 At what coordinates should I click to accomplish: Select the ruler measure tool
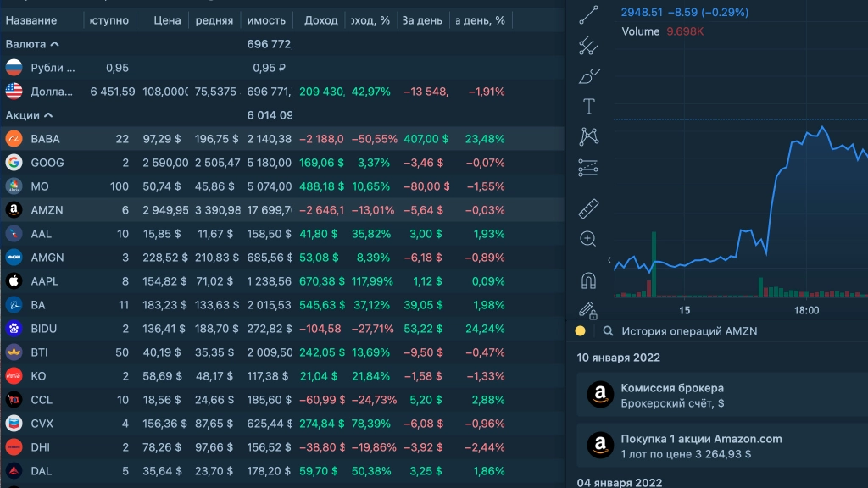(x=588, y=208)
